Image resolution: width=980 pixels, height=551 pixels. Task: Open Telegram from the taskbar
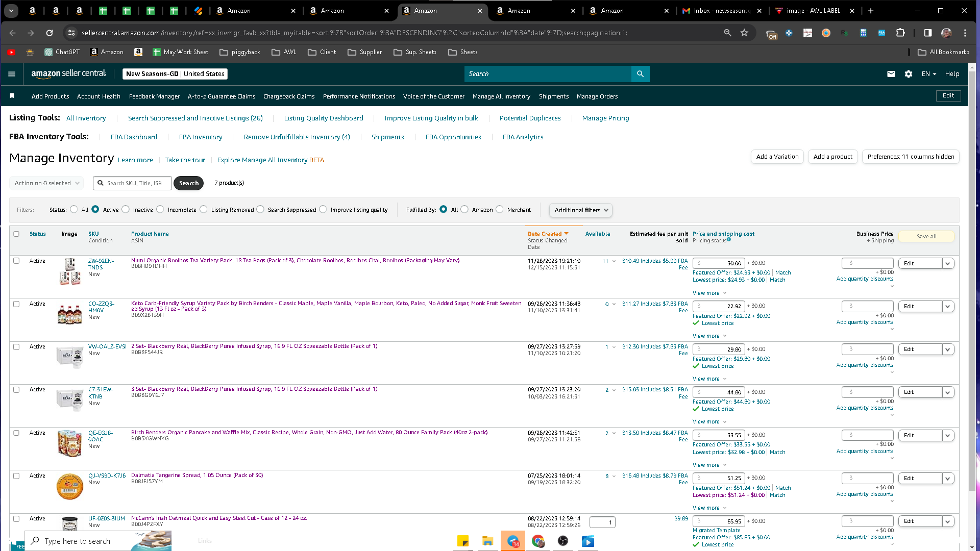tap(513, 541)
